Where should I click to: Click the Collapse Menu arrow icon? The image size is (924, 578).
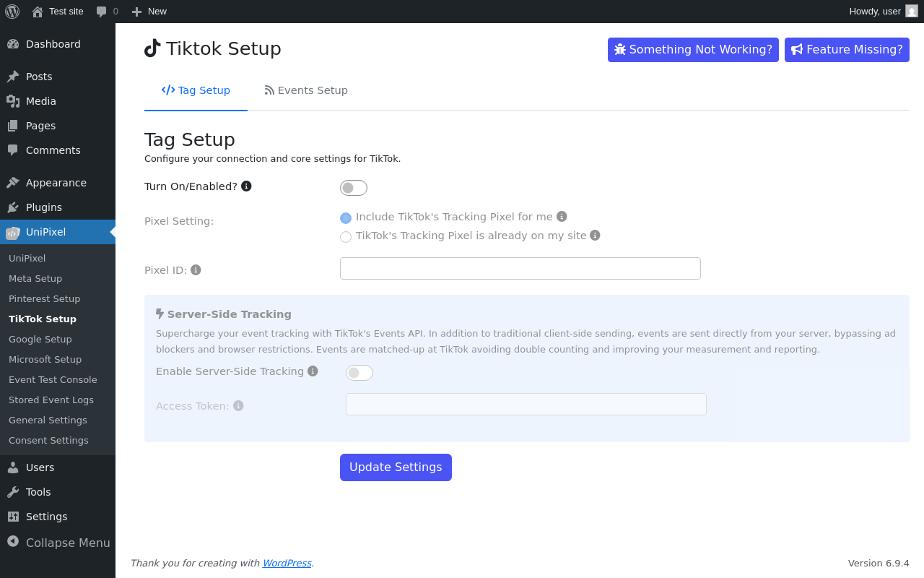point(13,541)
